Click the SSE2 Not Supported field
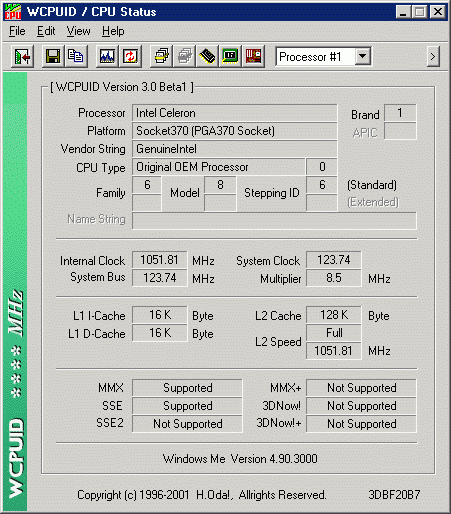This screenshot has width=451, height=514. [187, 424]
